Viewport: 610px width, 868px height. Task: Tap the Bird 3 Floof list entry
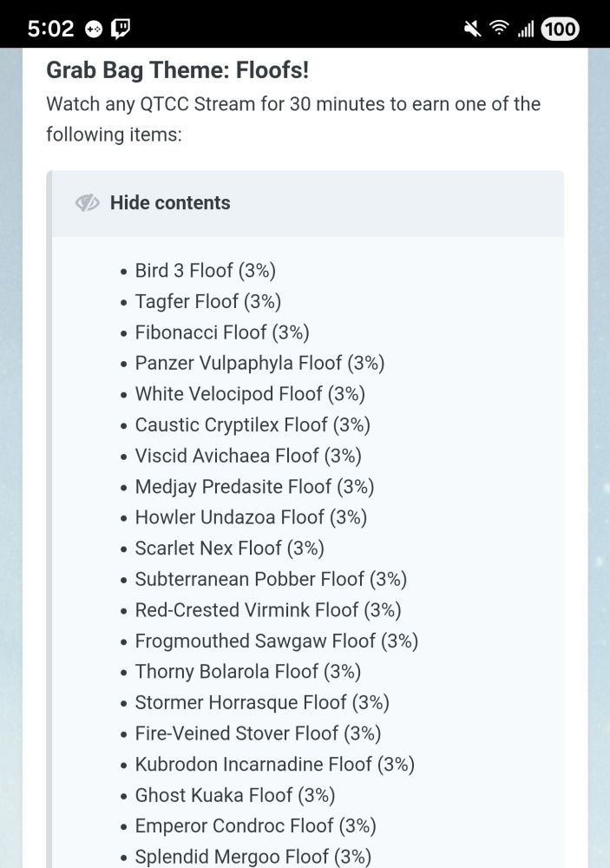(205, 271)
